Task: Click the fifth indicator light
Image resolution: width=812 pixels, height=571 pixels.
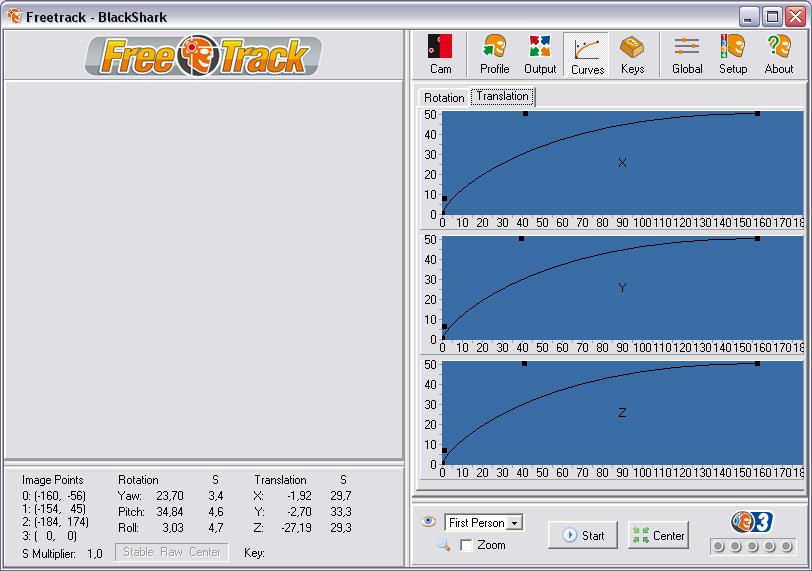Action: click(786, 546)
